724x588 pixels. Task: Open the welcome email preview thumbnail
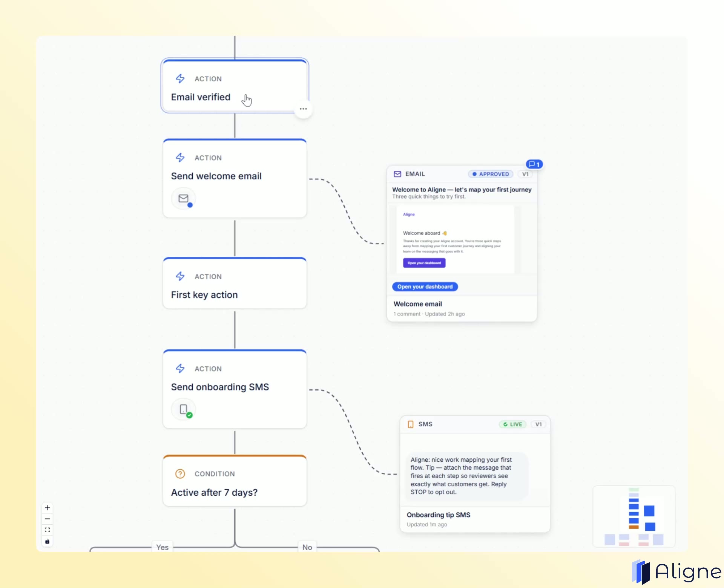click(x=456, y=240)
